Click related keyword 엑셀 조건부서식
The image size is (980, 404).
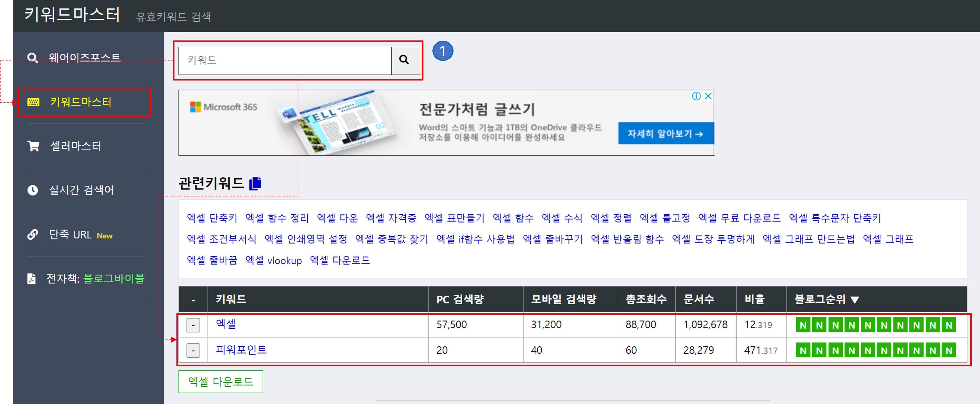coord(221,239)
